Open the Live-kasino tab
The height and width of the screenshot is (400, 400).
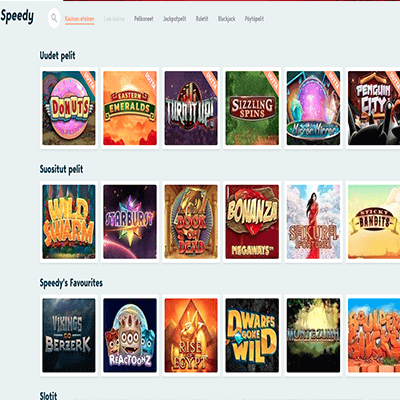pos(114,19)
